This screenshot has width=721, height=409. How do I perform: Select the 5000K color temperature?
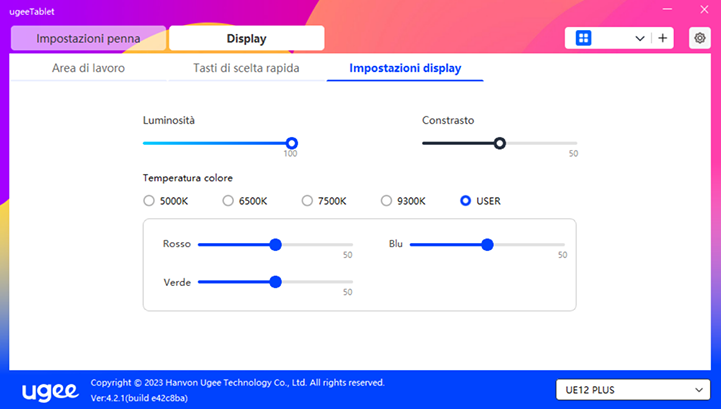click(x=150, y=201)
